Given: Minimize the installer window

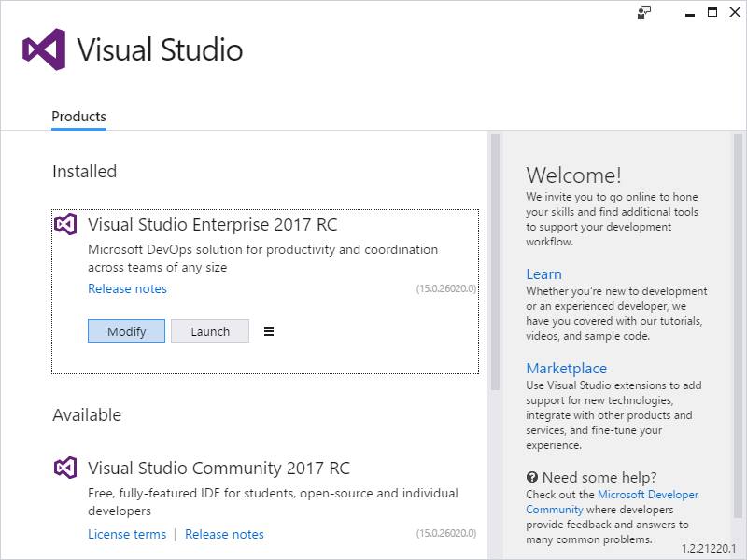Looking at the screenshot, I should [x=689, y=12].
